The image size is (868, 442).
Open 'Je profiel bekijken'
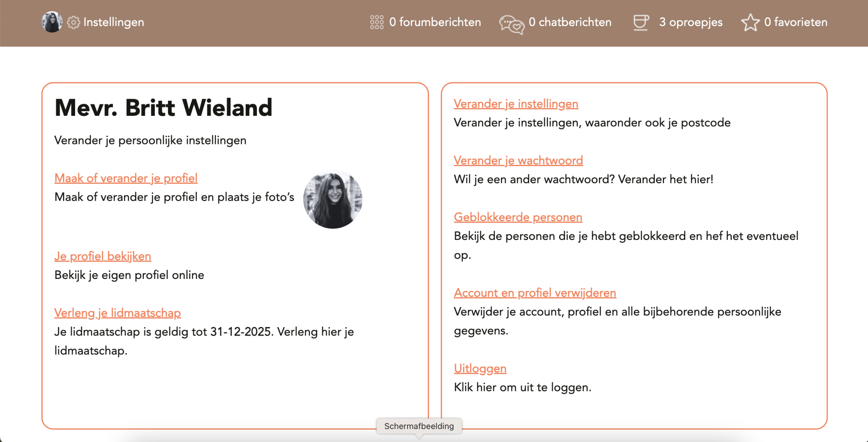coord(103,256)
